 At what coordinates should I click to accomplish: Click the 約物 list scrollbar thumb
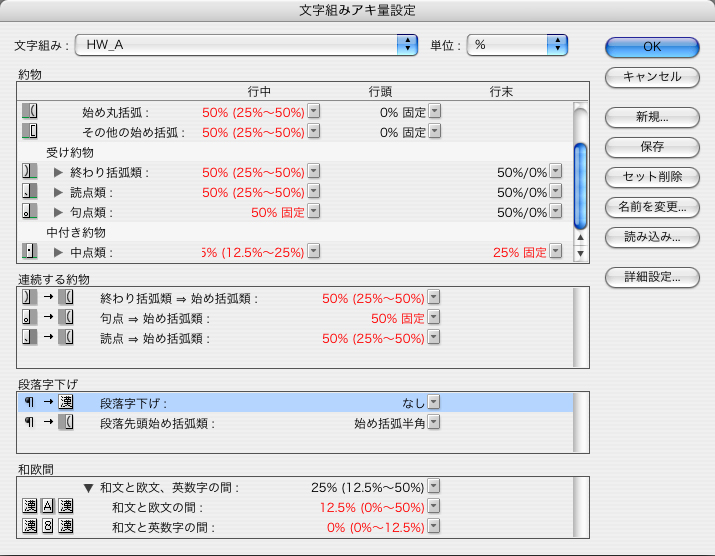tap(580, 186)
